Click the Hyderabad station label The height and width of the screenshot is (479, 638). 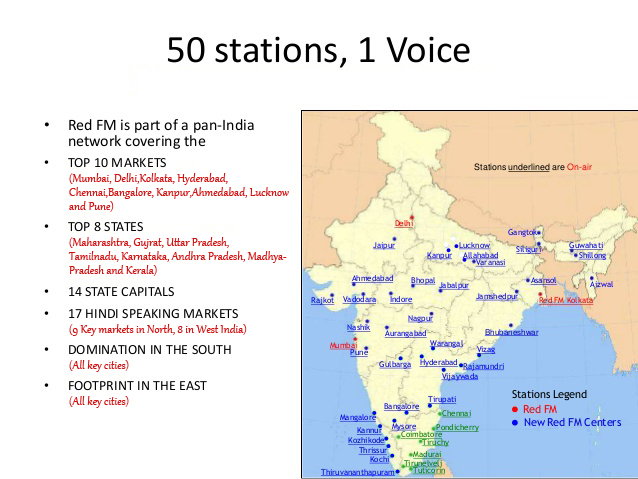(x=439, y=362)
